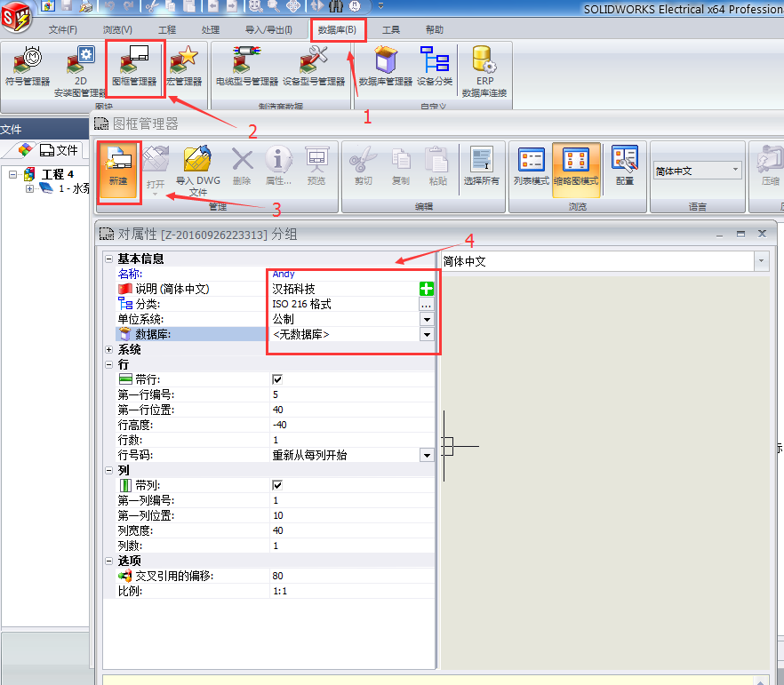This screenshot has width=784, height=685.
Task: Toggle the 带列 checkbox
Action: (277, 485)
